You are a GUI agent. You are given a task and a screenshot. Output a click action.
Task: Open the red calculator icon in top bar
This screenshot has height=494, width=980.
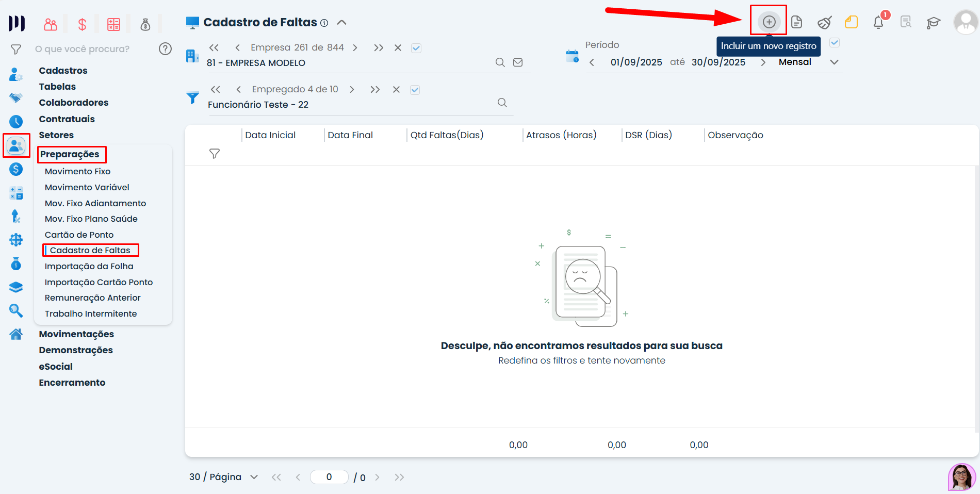[x=113, y=24]
